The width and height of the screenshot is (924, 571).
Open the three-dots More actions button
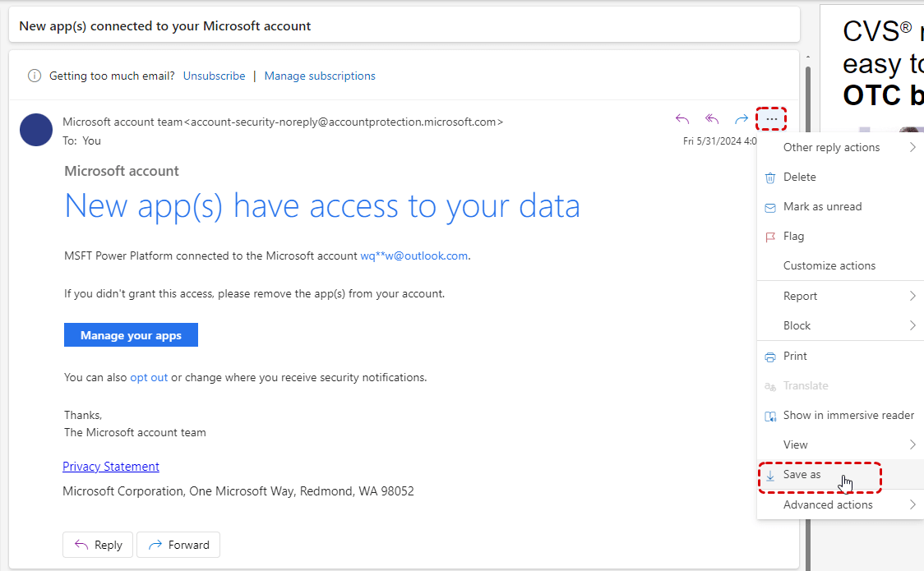[771, 119]
